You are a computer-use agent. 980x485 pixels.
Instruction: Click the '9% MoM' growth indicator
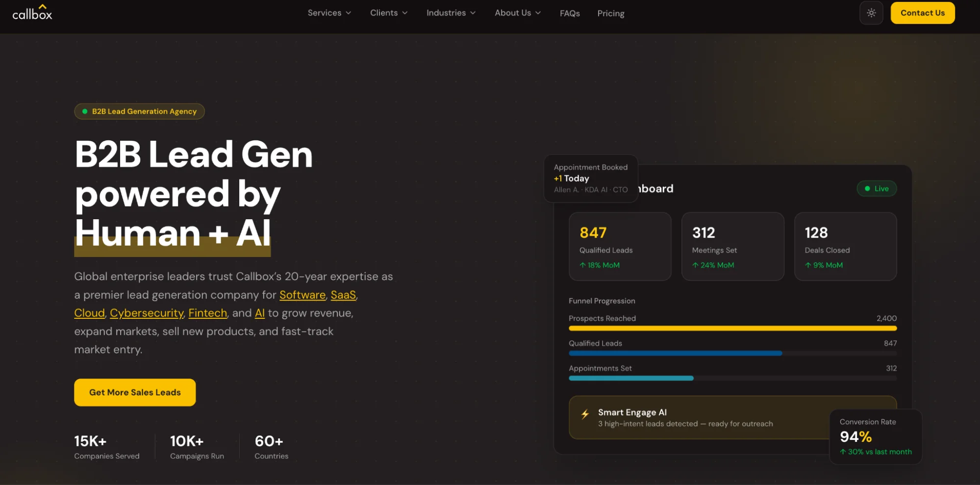pyautogui.click(x=824, y=265)
